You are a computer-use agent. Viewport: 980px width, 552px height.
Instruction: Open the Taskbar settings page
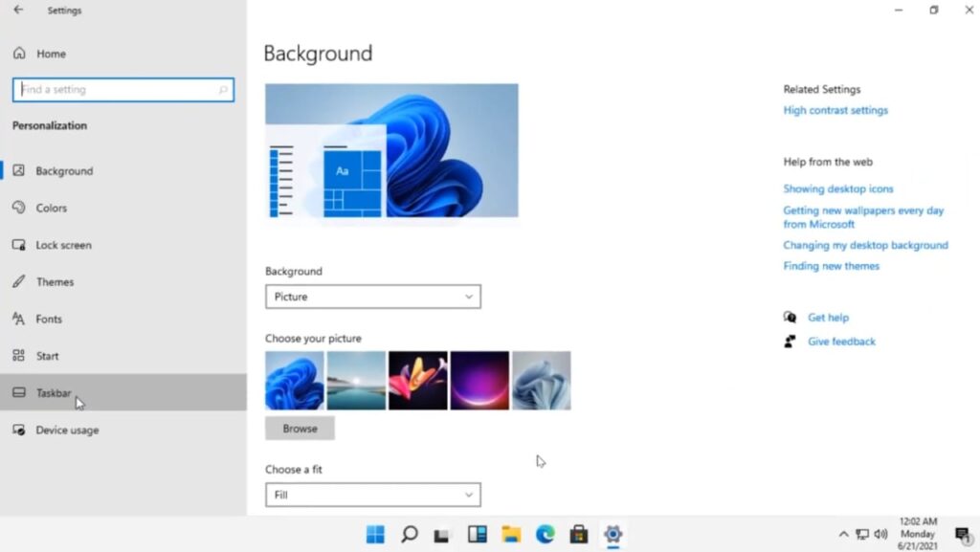pos(123,392)
